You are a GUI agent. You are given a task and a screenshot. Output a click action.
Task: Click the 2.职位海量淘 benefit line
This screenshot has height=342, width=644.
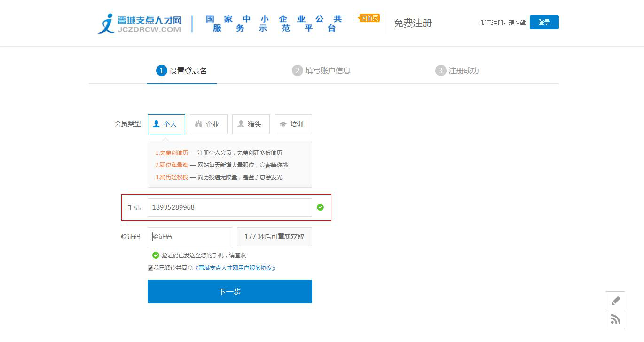tap(221, 165)
